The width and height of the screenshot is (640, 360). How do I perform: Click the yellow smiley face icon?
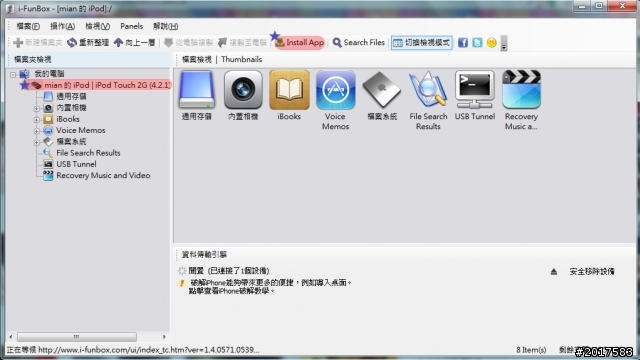click(x=491, y=42)
